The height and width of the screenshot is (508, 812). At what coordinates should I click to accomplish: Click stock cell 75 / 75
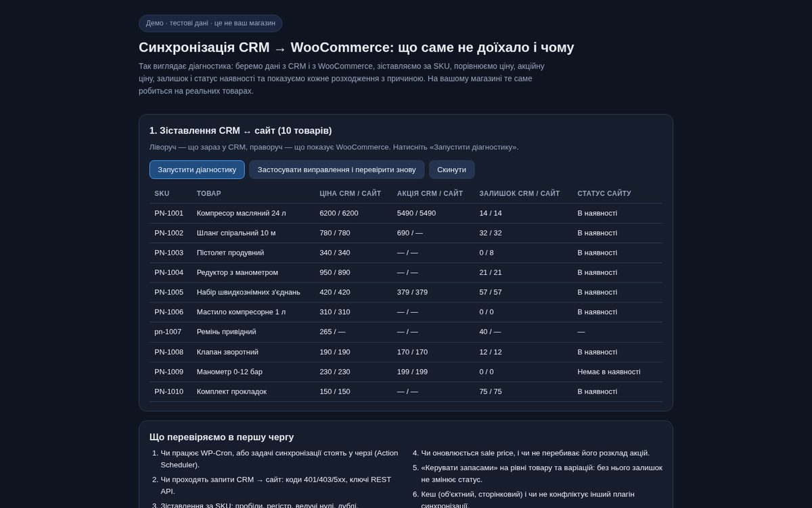point(491,391)
